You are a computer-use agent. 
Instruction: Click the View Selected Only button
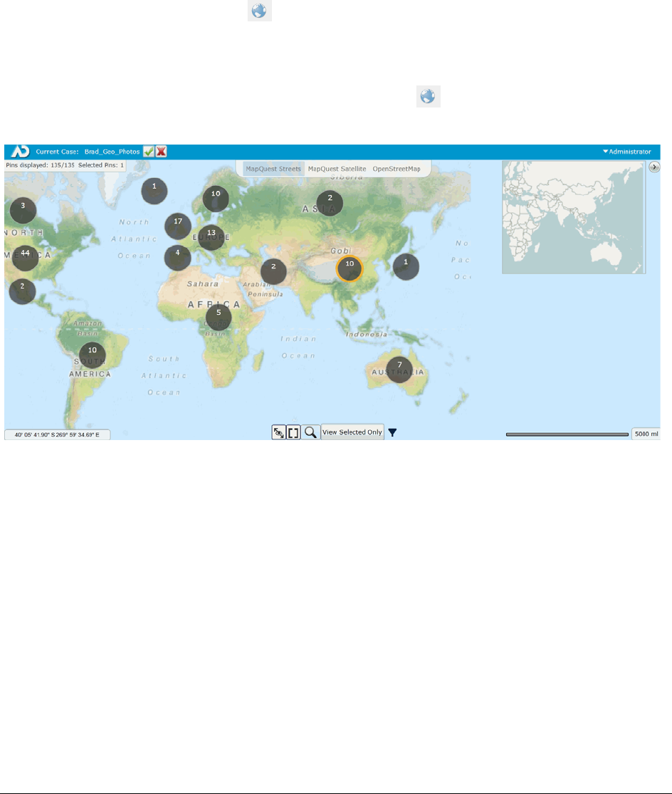[x=352, y=432]
